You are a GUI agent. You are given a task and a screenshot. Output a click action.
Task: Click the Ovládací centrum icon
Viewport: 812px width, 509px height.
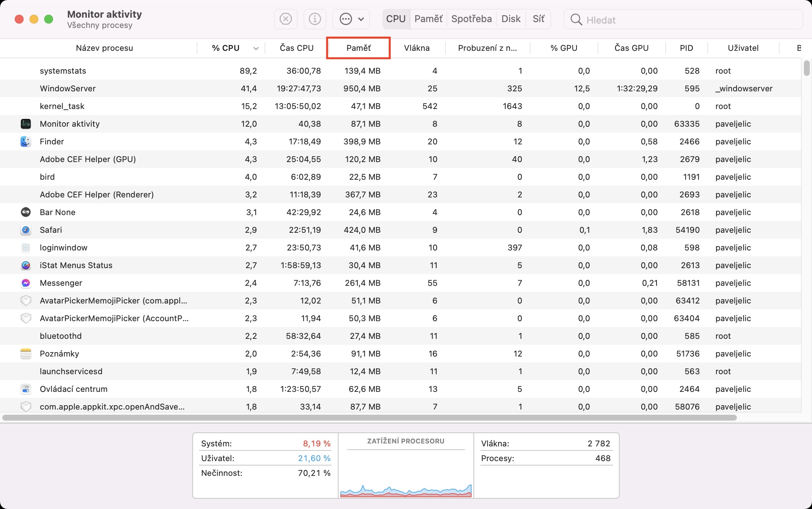click(x=25, y=389)
